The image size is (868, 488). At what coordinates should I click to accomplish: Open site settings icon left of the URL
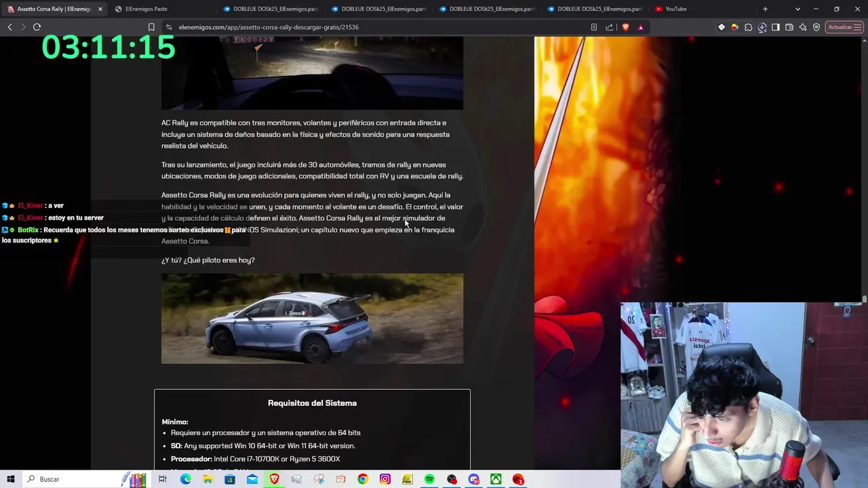click(169, 27)
